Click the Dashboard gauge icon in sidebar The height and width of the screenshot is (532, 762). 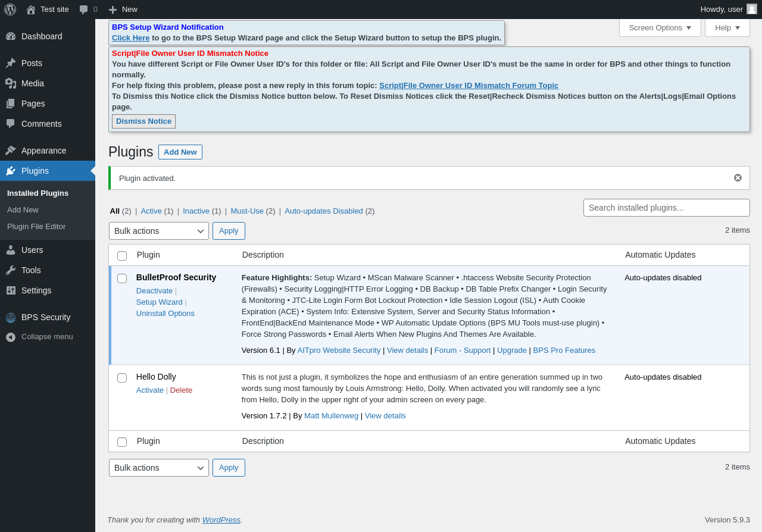(x=11, y=36)
